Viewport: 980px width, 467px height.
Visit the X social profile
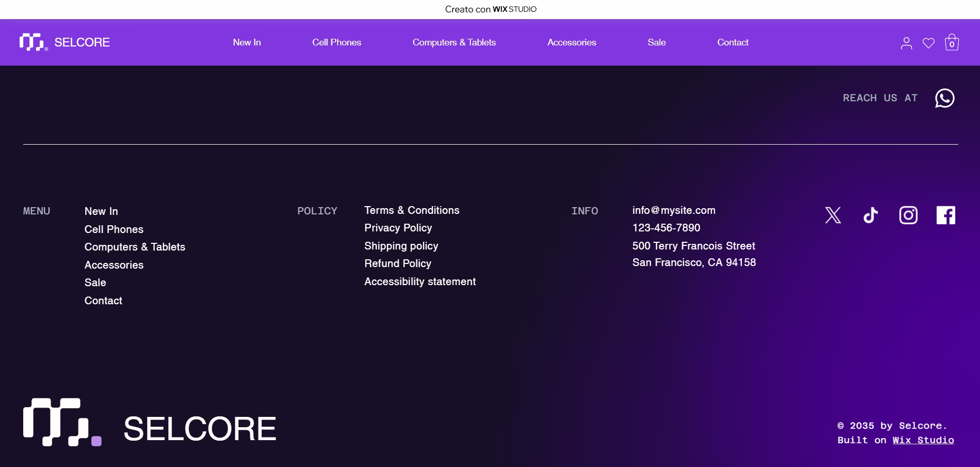pyautogui.click(x=833, y=215)
